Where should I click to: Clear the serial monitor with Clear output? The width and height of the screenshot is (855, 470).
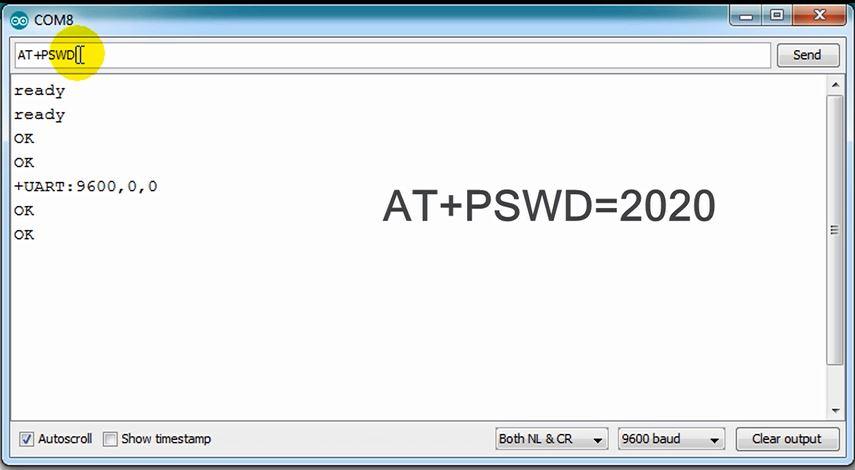pos(787,439)
